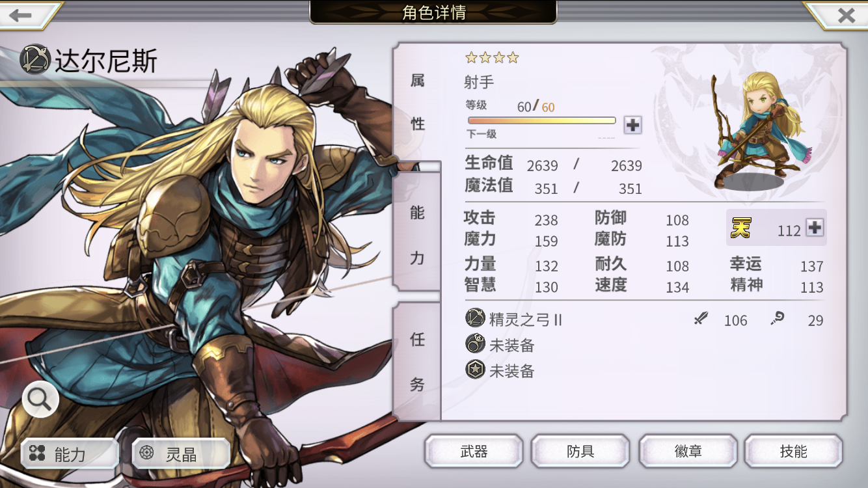868x488 pixels.
Task: Click the plus icon beside 天 112
Action: pos(815,228)
